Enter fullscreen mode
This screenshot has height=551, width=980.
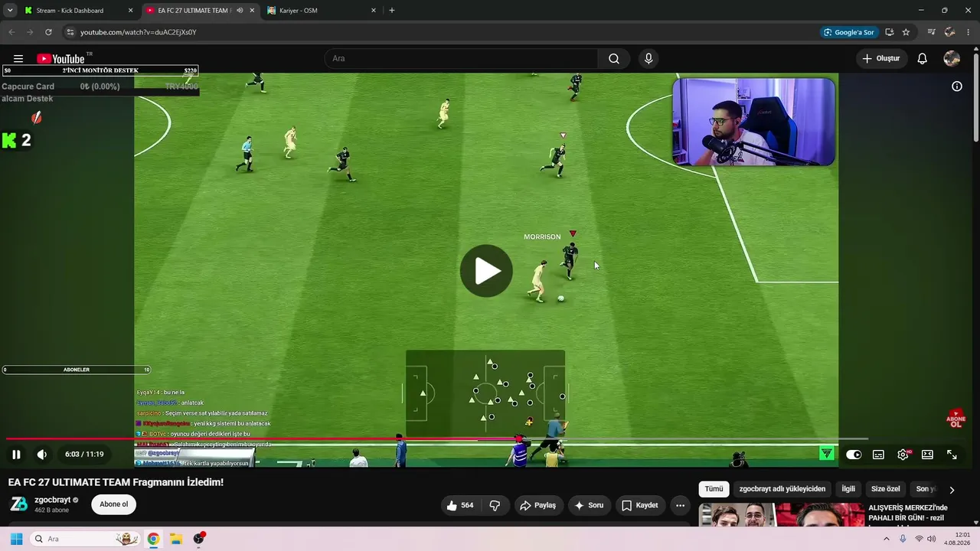click(952, 455)
